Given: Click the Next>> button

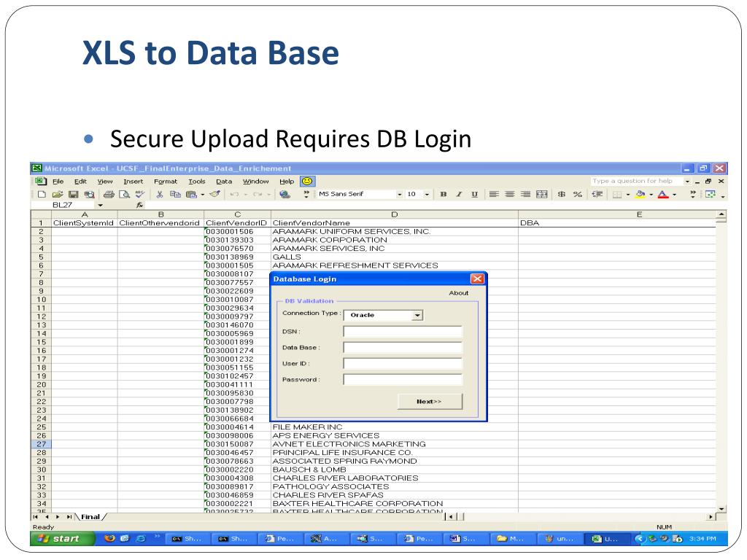Looking at the screenshot, I should point(430,402).
